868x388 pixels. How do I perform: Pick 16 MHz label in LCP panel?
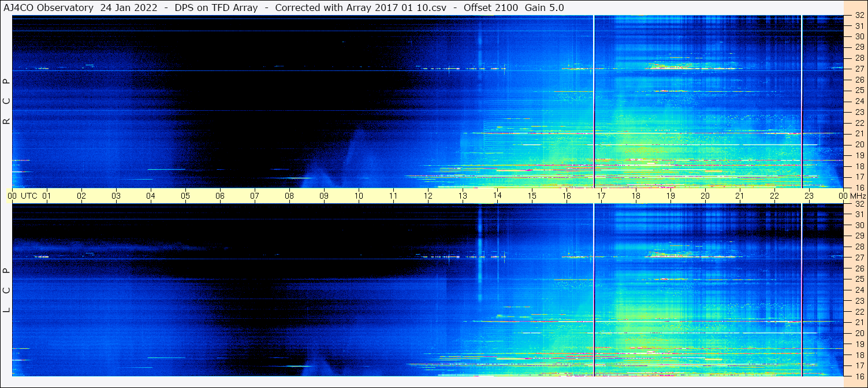859,376
